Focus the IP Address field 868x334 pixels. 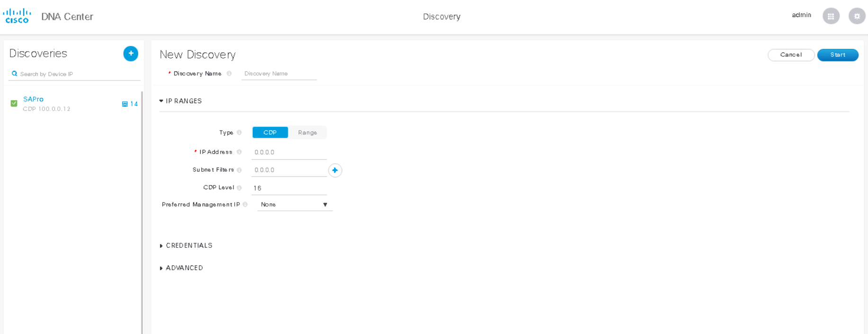coord(289,152)
